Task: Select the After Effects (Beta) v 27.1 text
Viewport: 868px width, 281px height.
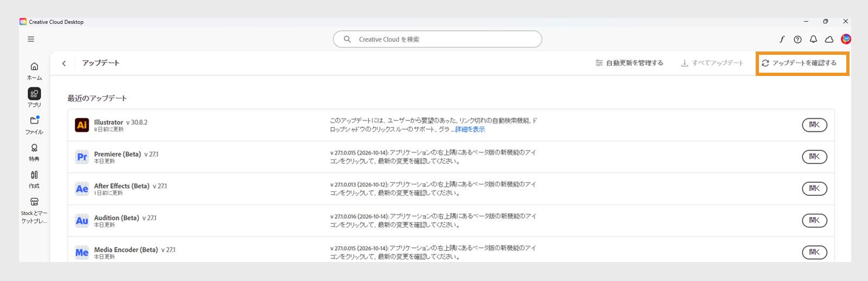Action: coord(130,186)
